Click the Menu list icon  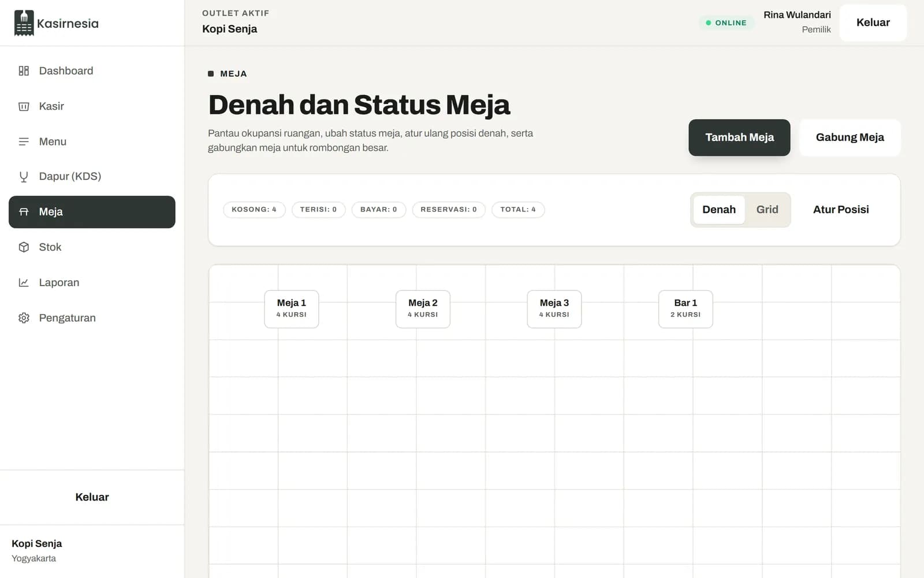pyautogui.click(x=24, y=142)
